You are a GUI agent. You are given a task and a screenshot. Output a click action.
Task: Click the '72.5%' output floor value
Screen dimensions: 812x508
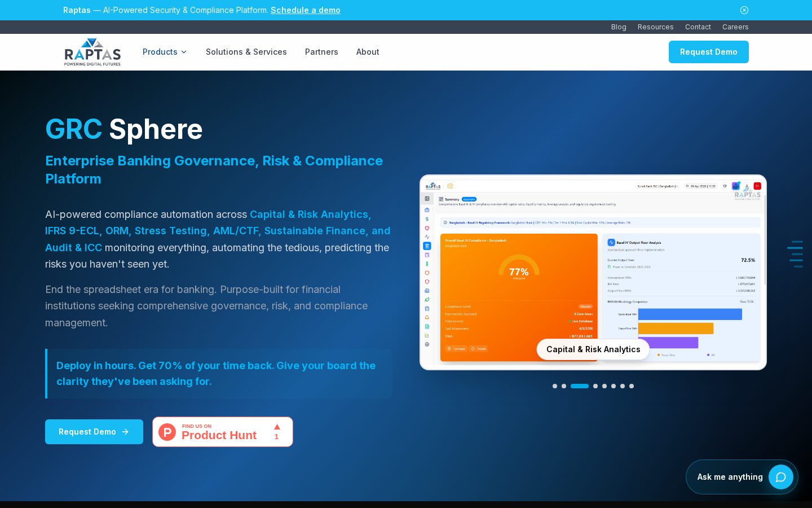[x=748, y=260]
